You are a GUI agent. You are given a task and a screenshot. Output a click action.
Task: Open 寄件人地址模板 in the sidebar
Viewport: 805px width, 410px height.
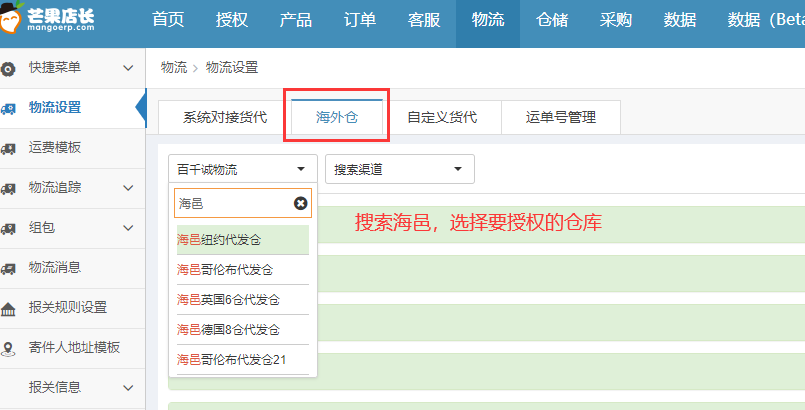(72, 348)
